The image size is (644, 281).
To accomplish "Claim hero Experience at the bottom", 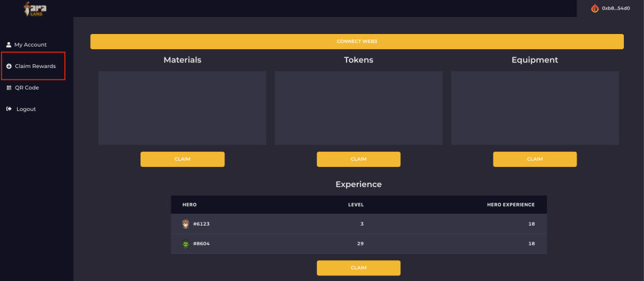I will click(x=359, y=268).
